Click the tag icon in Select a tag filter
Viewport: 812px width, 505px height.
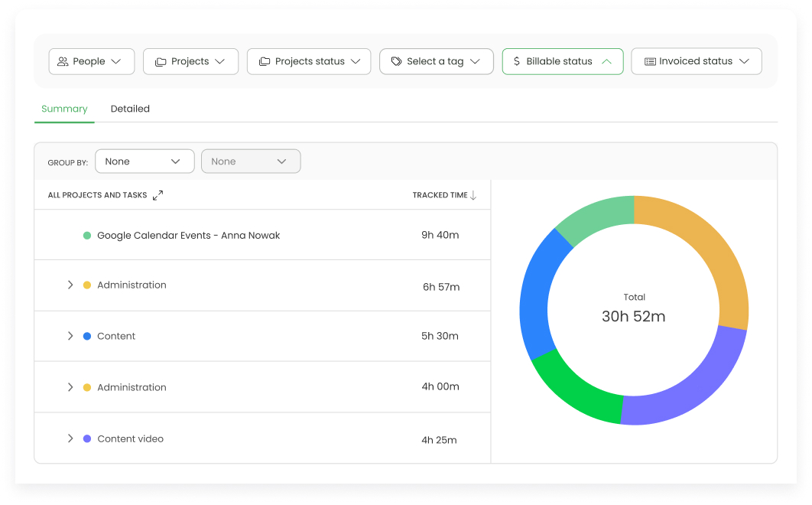click(397, 61)
